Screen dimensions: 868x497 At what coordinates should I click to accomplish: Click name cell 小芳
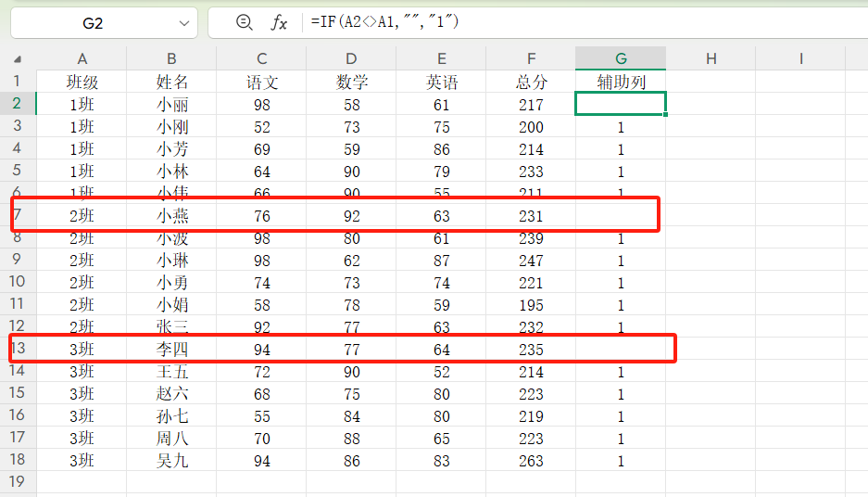(x=171, y=149)
